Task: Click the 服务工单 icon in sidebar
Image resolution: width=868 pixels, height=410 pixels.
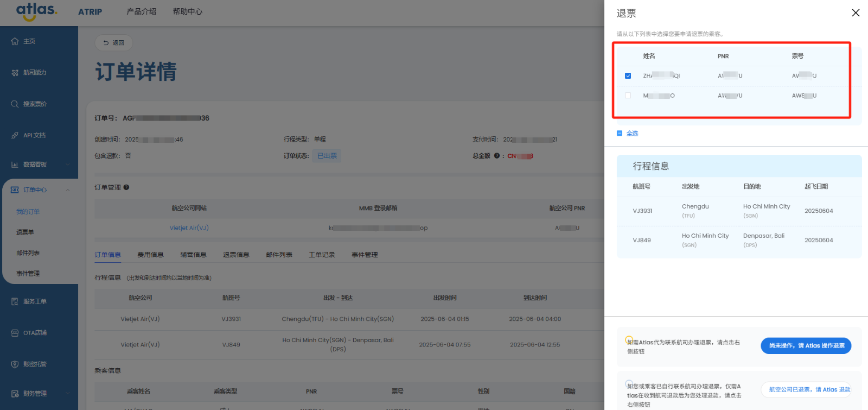Action: [15, 301]
